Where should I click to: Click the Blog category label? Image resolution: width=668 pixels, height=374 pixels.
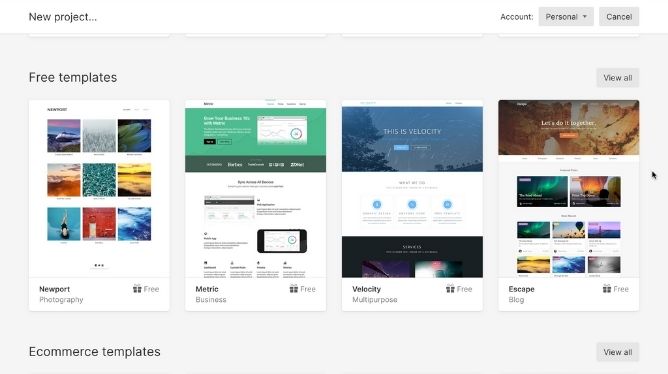(516, 300)
